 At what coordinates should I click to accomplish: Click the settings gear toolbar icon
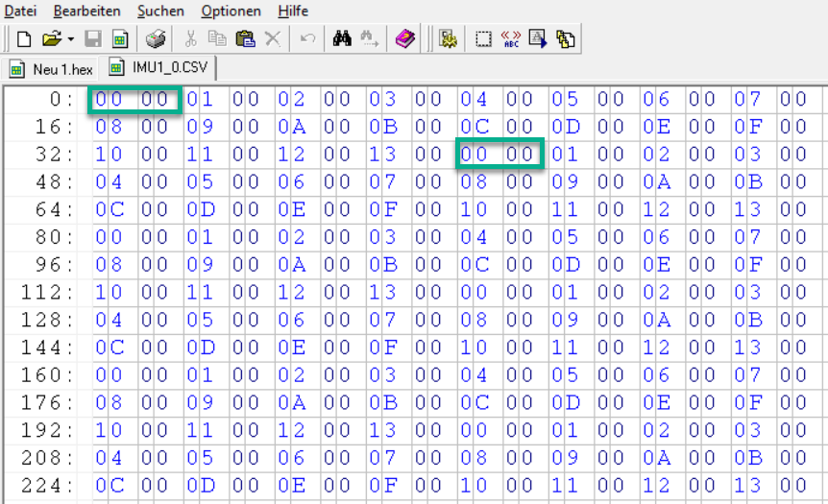[448, 39]
